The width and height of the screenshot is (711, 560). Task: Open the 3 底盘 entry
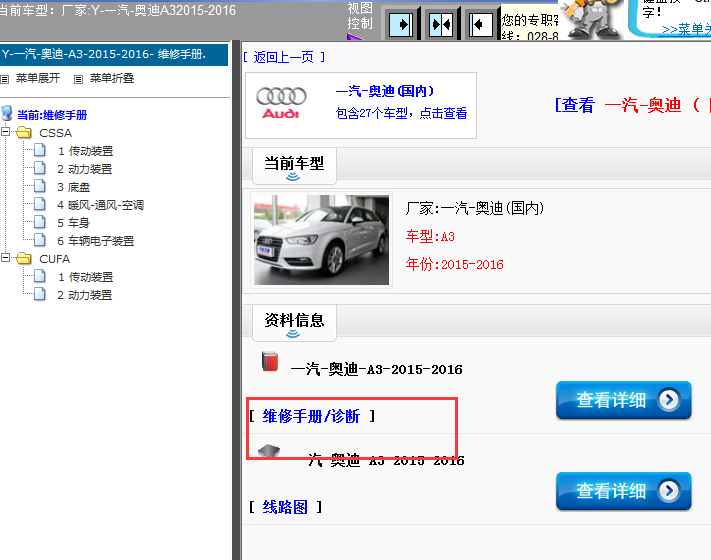(73, 187)
